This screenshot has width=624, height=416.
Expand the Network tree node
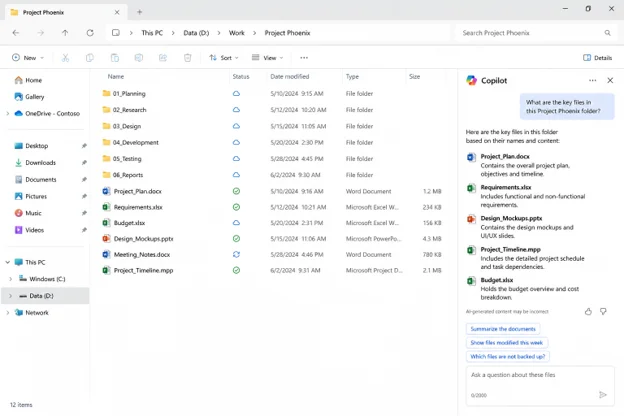[x=8, y=312]
